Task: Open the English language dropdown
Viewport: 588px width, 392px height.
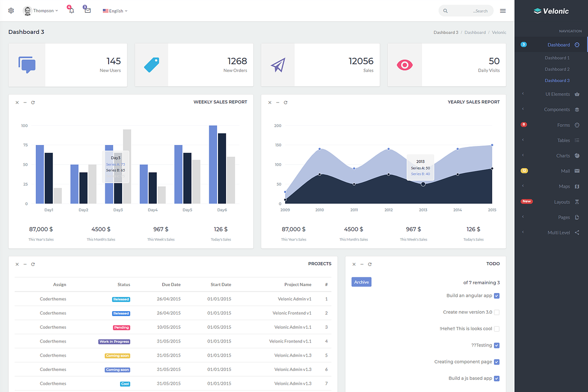Action: 115,10
